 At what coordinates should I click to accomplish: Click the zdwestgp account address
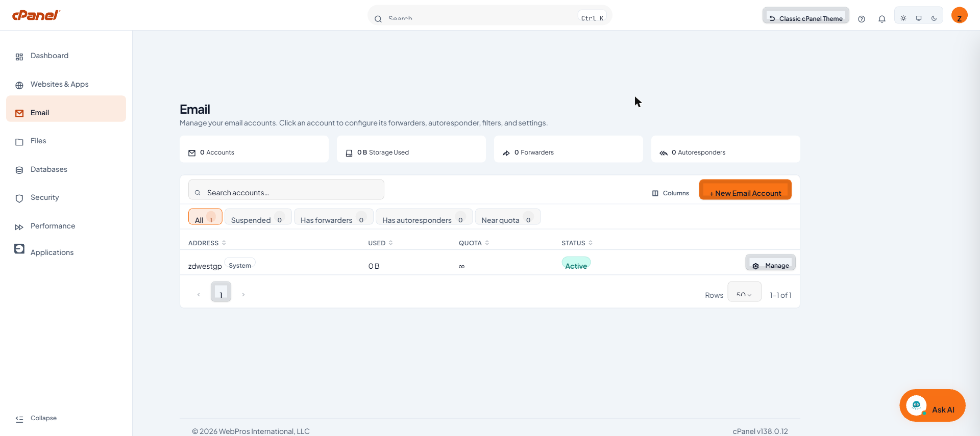[205, 266]
